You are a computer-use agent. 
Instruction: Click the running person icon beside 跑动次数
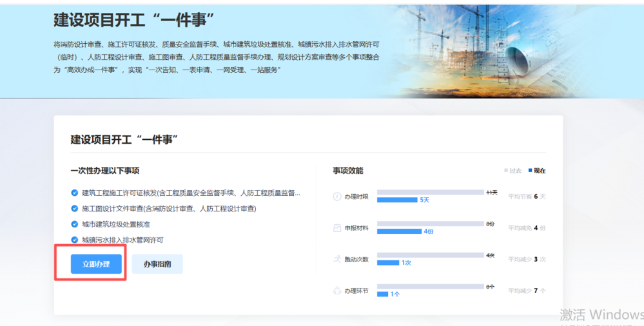[x=337, y=259]
